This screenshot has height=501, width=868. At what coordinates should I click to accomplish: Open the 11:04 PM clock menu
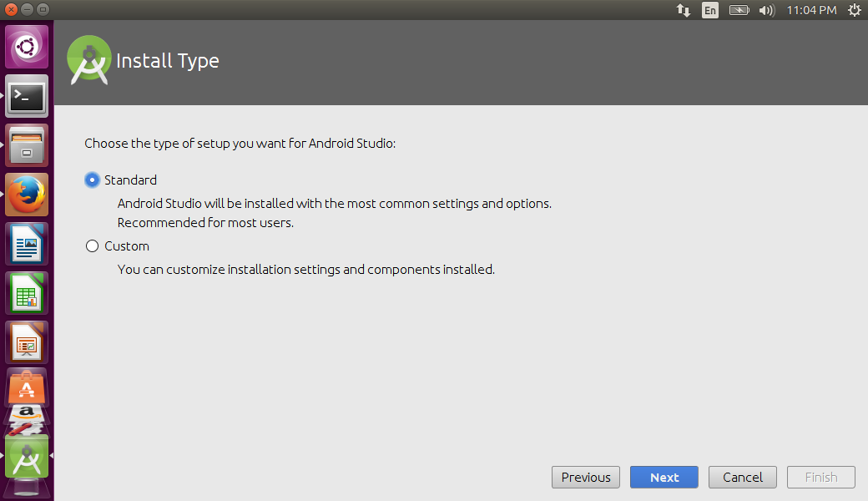point(811,10)
